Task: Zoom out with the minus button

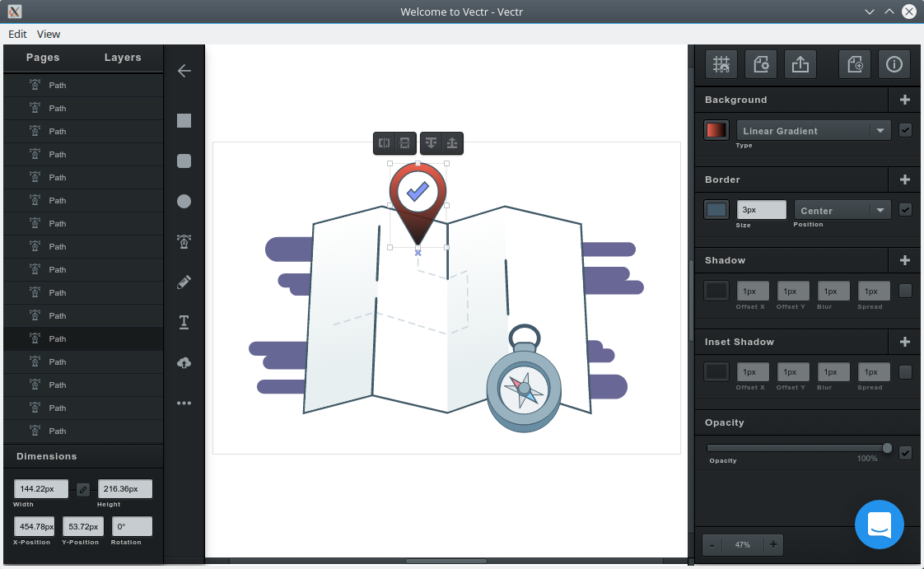Action: pyautogui.click(x=712, y=545)
